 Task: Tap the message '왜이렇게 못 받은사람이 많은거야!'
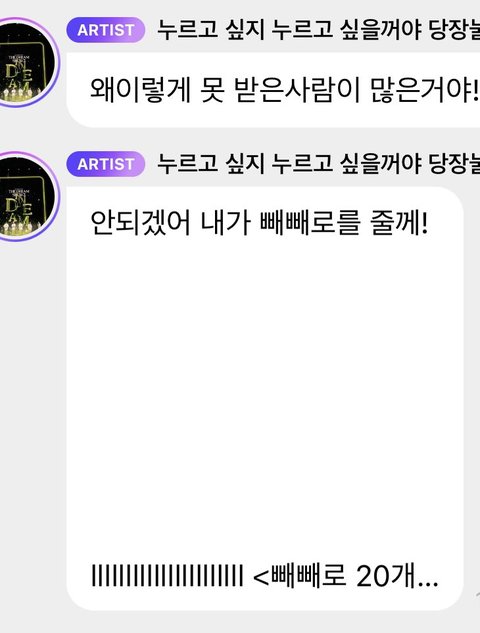pyautogui.click(x=284, y=90)
